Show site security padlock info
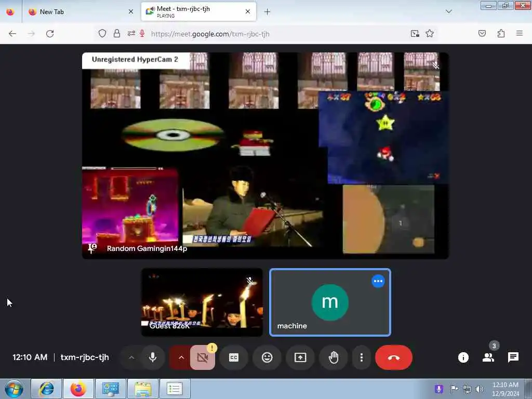Viewport: 532px width, 399px height. (117, 34)
